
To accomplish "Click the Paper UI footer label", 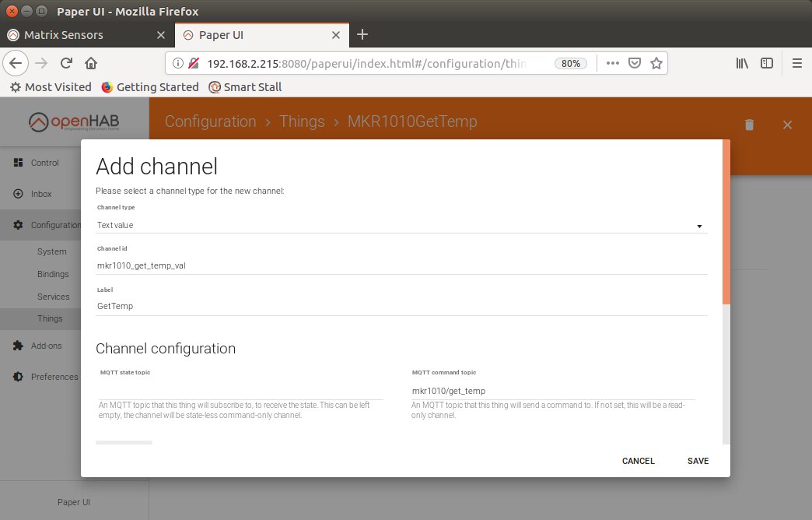I will click(74, 502).
